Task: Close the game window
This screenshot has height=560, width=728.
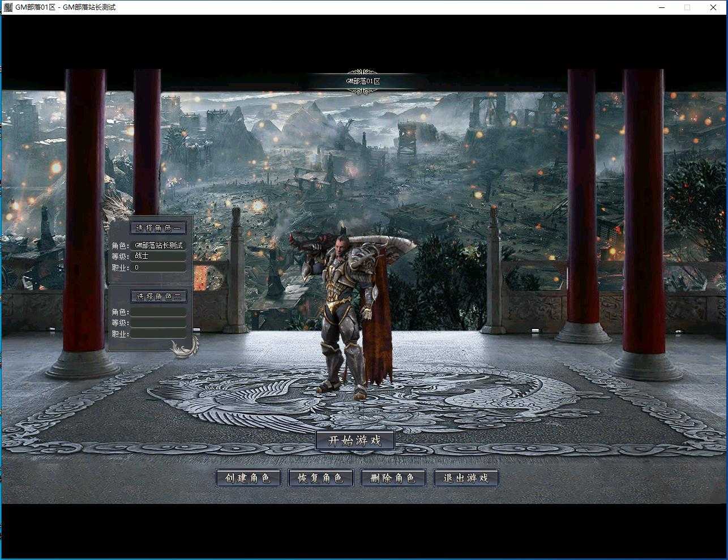Action: [714, 7]
